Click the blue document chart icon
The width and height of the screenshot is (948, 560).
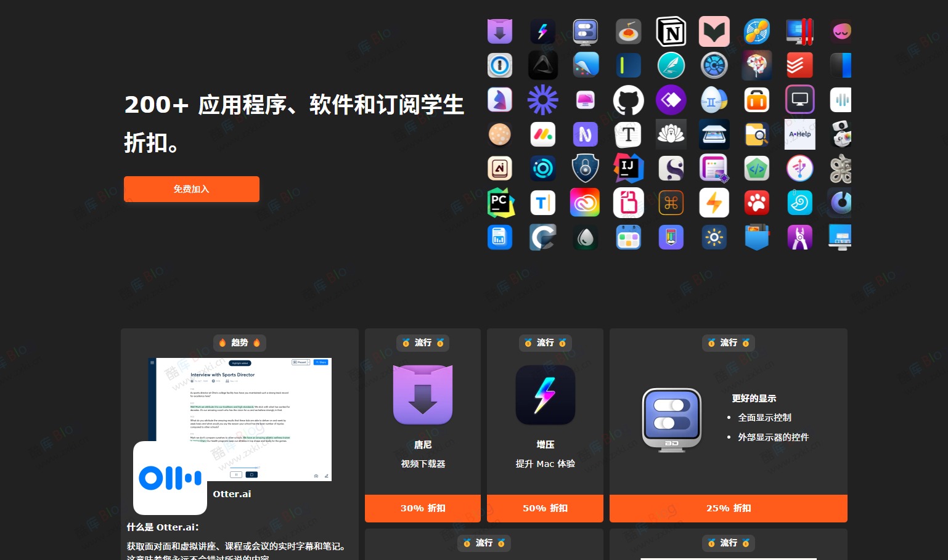(500, 237)
